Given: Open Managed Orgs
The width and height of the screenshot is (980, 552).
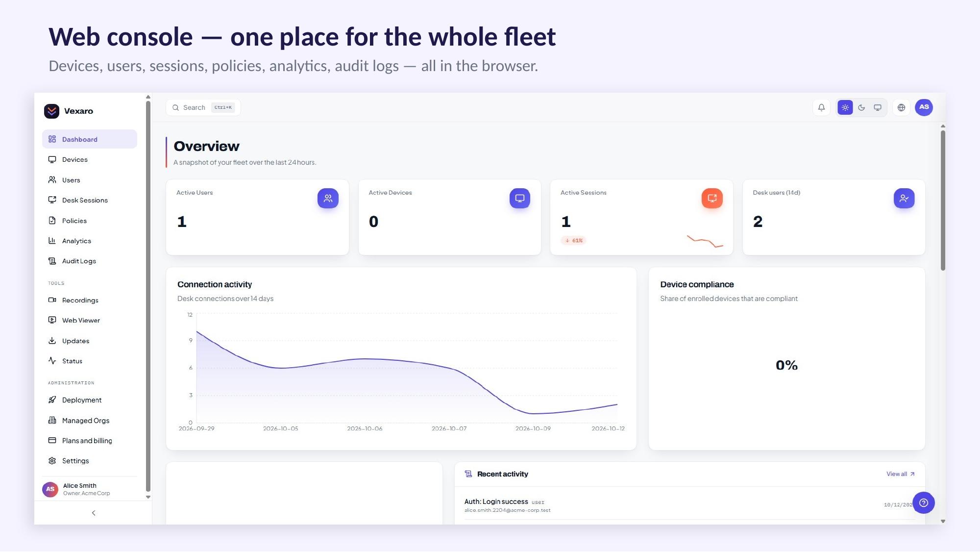Looking at the screenshot, I should [90, 420].
